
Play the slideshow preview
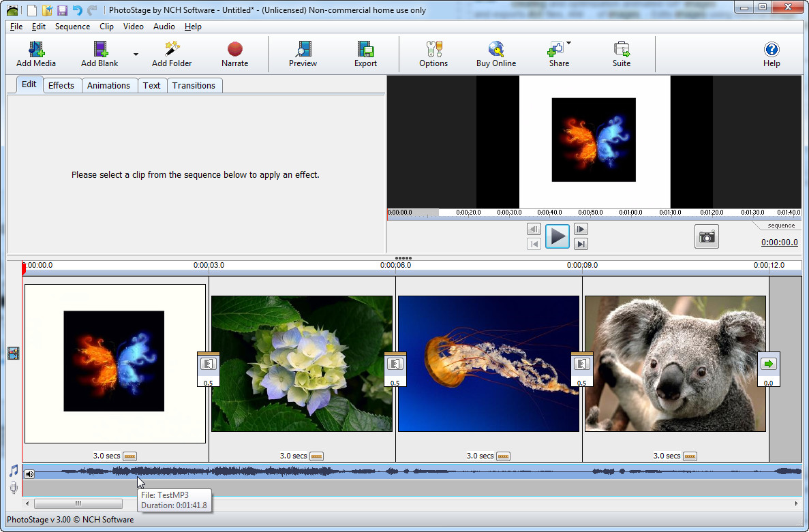558,236
